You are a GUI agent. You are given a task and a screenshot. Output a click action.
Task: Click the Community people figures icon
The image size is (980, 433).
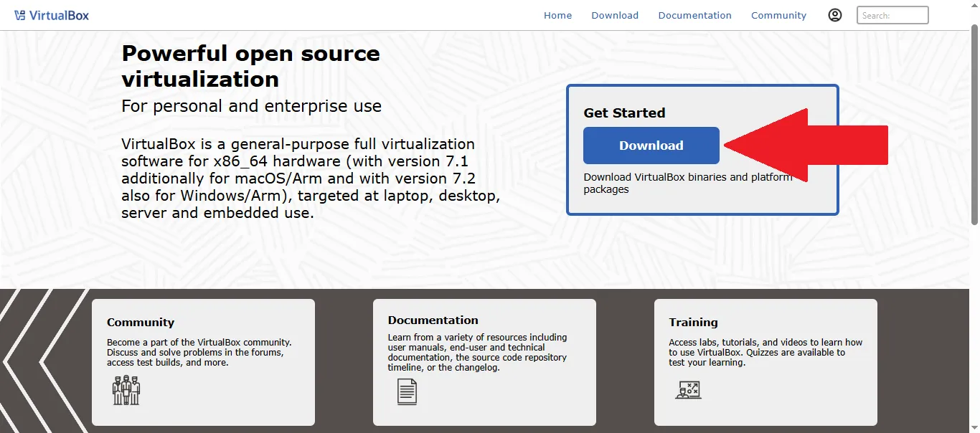pyautogui.click(x=126, y=391)
